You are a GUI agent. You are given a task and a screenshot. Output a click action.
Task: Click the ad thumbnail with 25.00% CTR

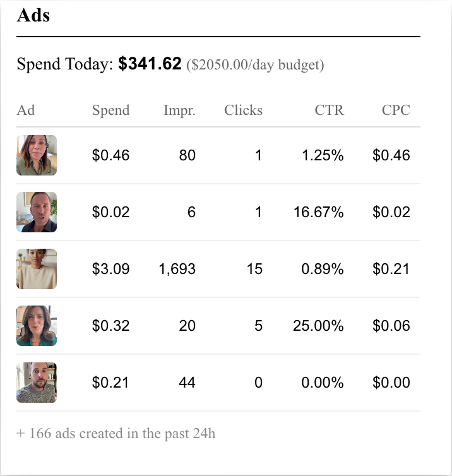(x=37, y=326)
